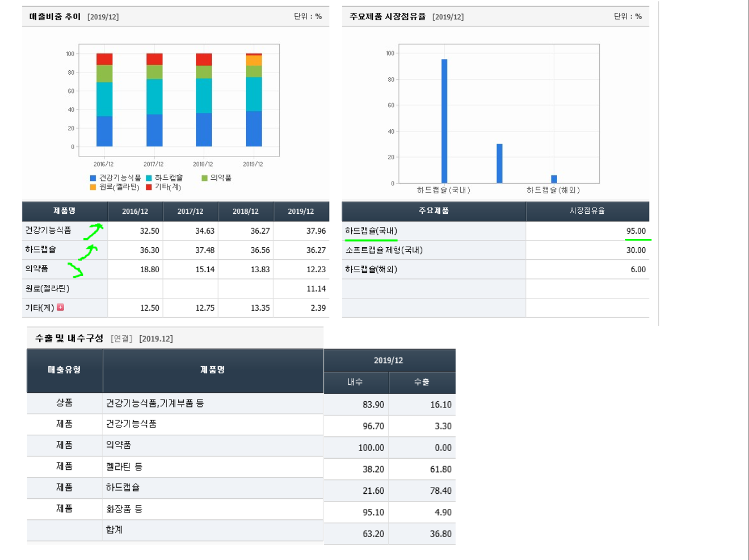Expand the red plus icon beside 기타(계)
The width and height of the screenshot is (749, 560).
point(60,307)
